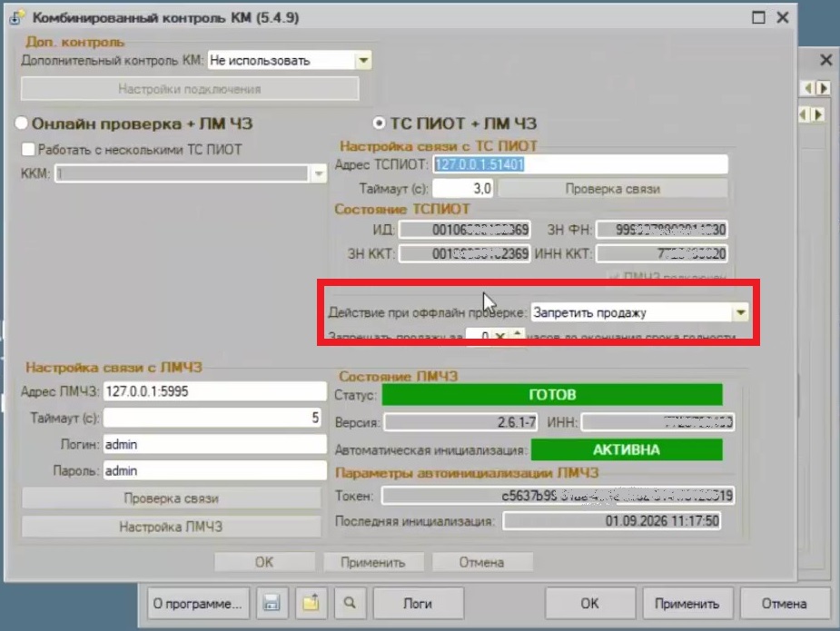Open Логи in the bottom bar
This screenshot has width=840, height=631.
coord(418,603)
